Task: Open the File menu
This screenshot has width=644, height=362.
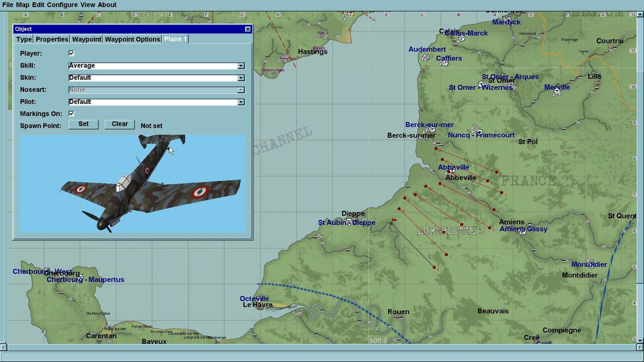Action: [x=8, y=5]
